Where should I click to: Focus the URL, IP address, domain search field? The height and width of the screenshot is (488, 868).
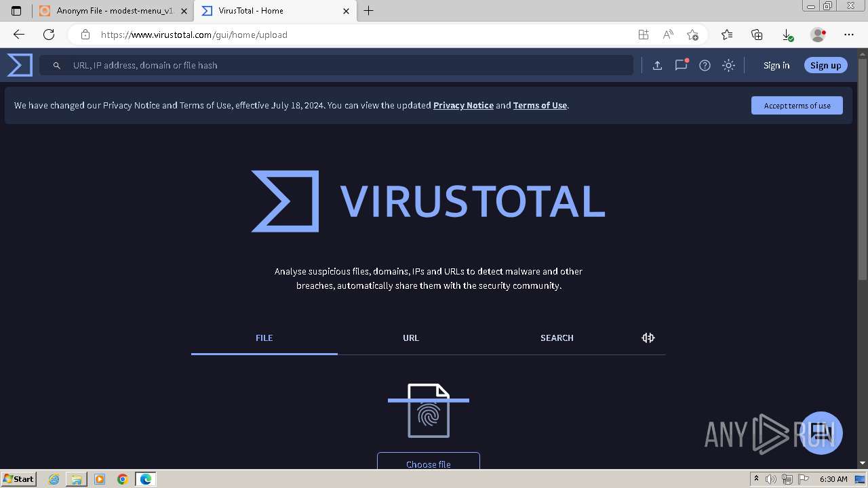336,65
